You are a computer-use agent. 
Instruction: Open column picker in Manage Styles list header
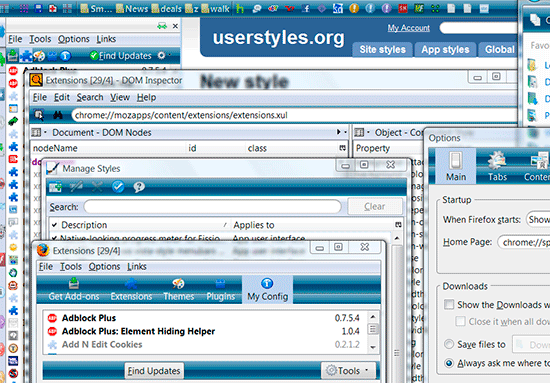398,225
